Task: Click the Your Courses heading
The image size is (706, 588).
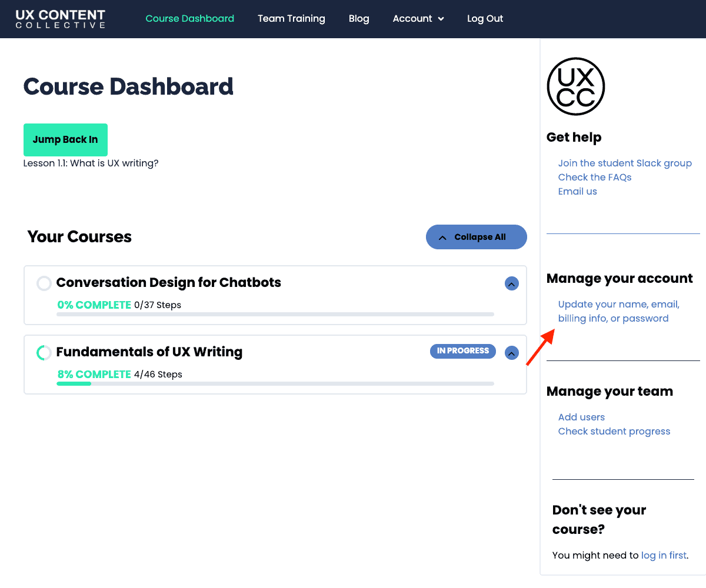Action: tap(79, 237)
